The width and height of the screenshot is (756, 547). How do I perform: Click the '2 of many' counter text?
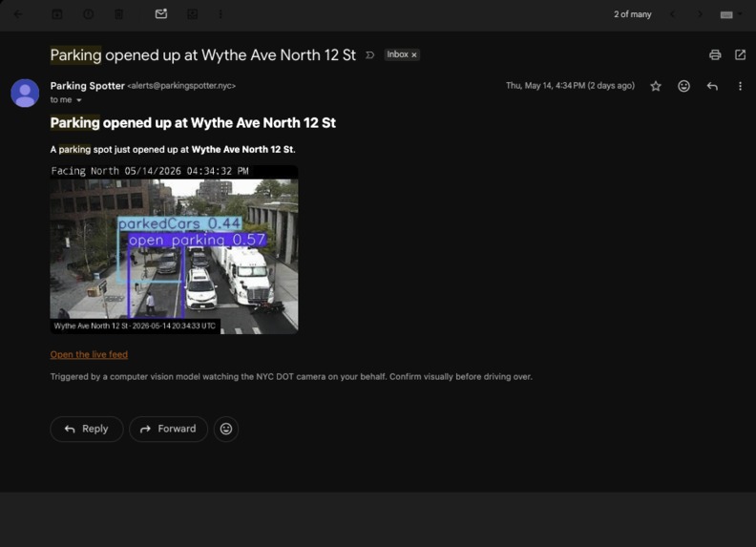(x=633, y=14)
